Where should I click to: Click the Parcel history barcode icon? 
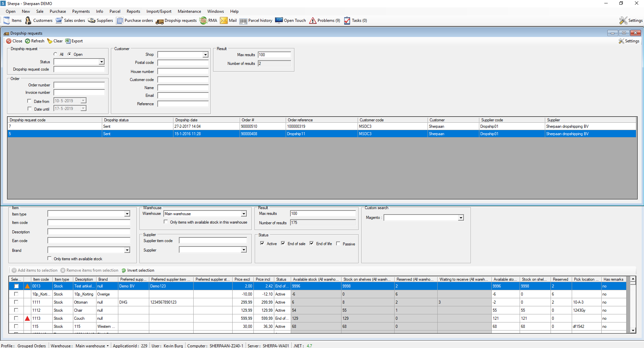(x=243, y=21)
